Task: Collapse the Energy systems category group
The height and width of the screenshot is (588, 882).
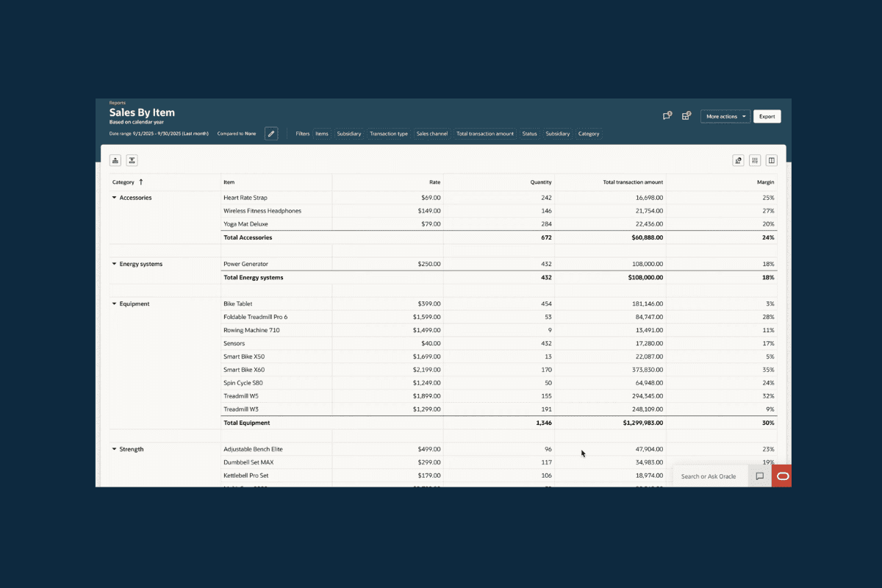Action: click(x=114, y=264)
